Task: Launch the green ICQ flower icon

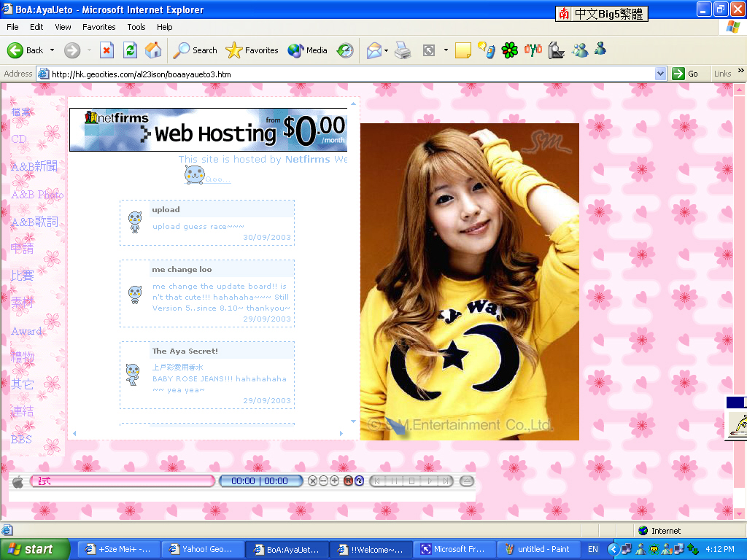Action: 509,50
